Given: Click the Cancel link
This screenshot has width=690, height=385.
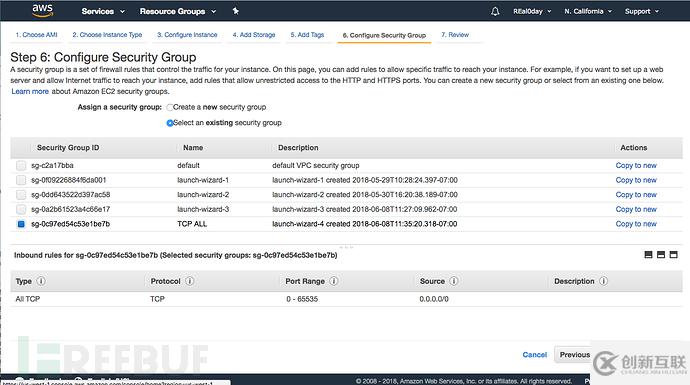Looking at the screenshot, I should [x=535, y=355].
